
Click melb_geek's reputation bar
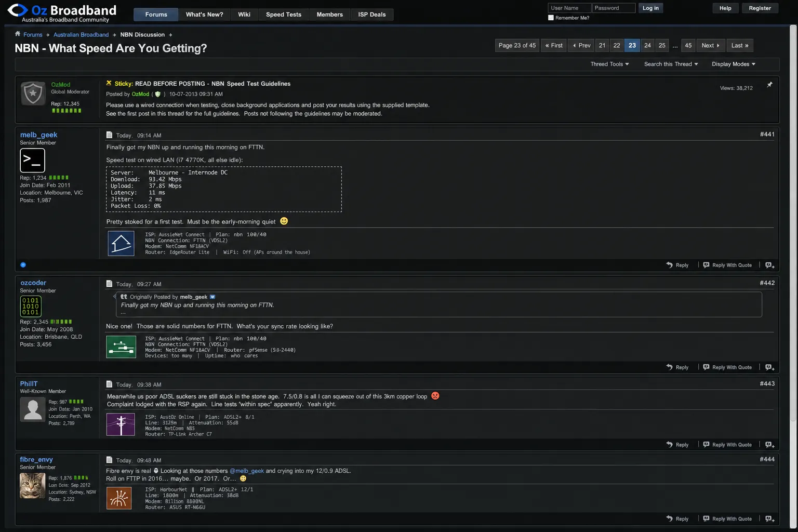59,178
